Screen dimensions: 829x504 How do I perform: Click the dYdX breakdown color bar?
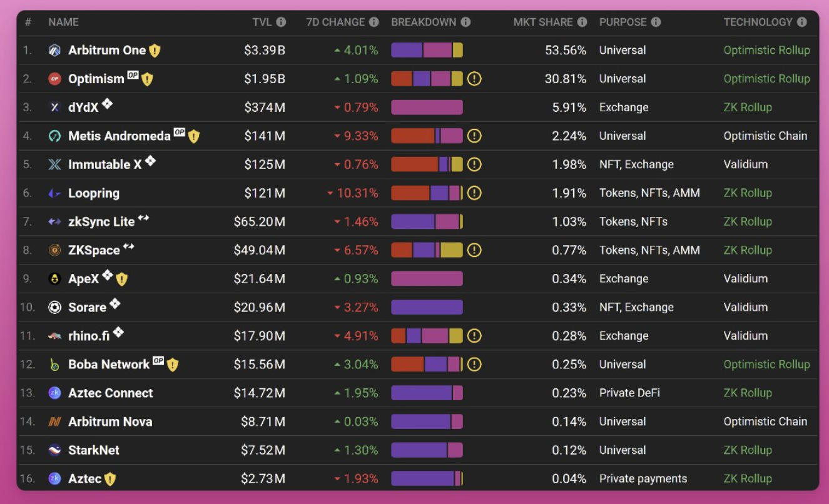(x=427, y=108)
